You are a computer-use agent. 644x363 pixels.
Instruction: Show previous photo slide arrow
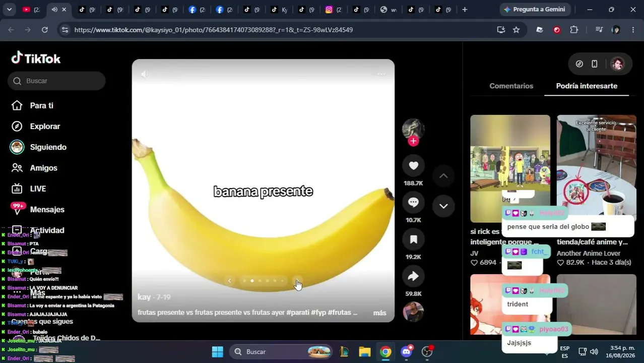click(x=230, y=281)
